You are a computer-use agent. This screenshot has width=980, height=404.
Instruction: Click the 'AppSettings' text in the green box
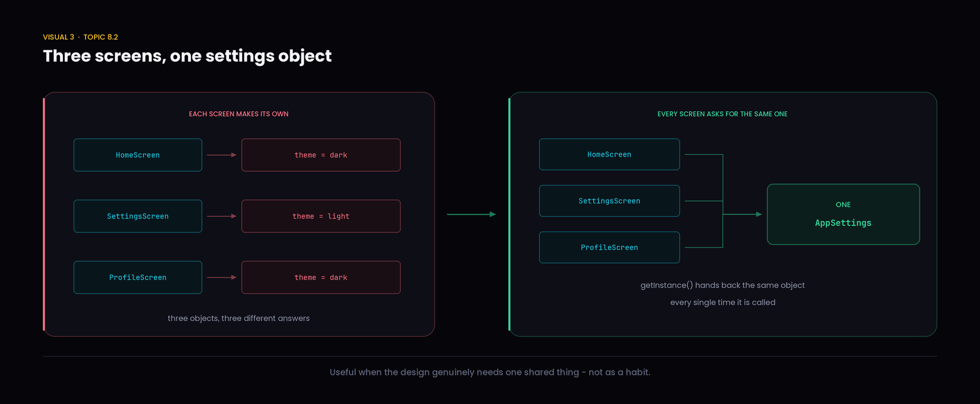[x=843, y=223]
